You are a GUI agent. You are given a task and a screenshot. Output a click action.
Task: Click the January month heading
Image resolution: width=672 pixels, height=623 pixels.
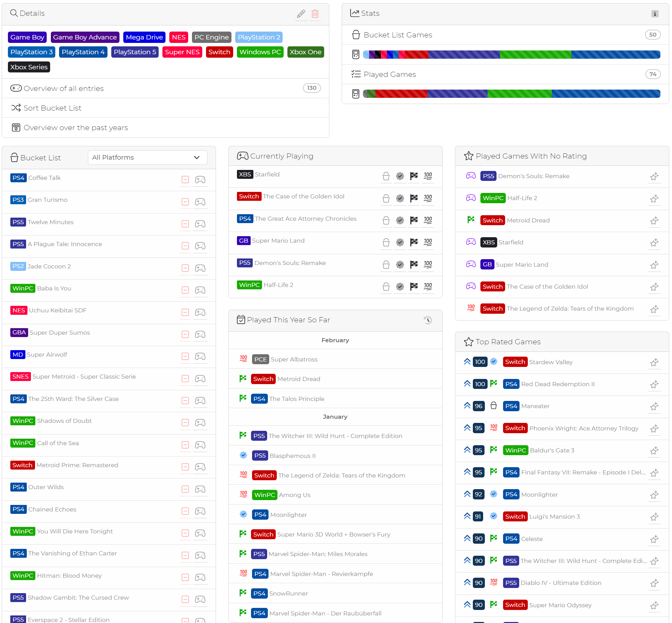[335, 417]
